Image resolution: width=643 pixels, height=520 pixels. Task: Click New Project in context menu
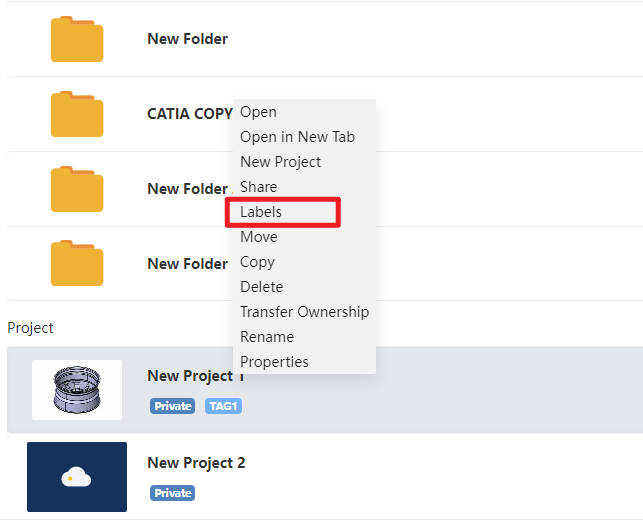pos(280,162)
